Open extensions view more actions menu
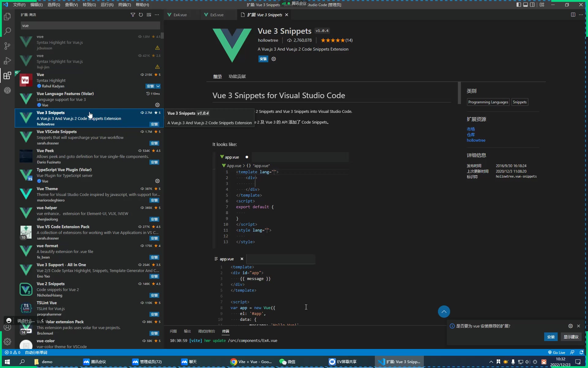This screenshot has height=368, width=588. click(x=157, y=15)
